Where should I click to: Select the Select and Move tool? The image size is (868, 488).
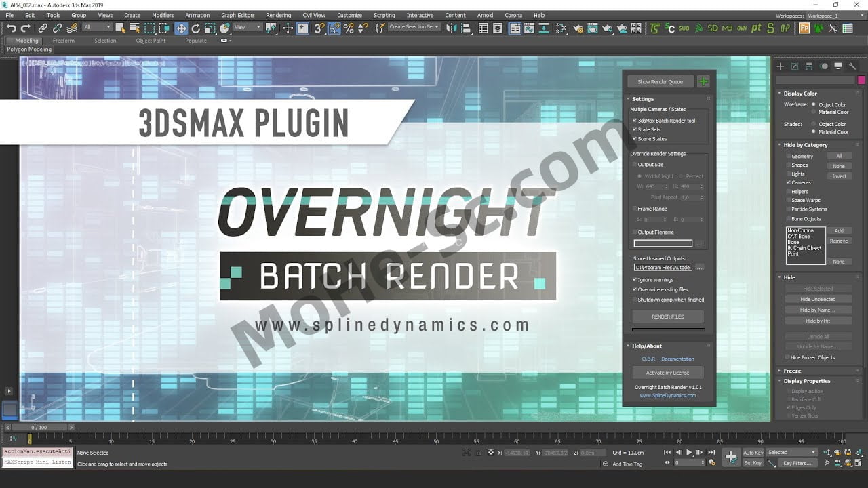coord(181,28)
